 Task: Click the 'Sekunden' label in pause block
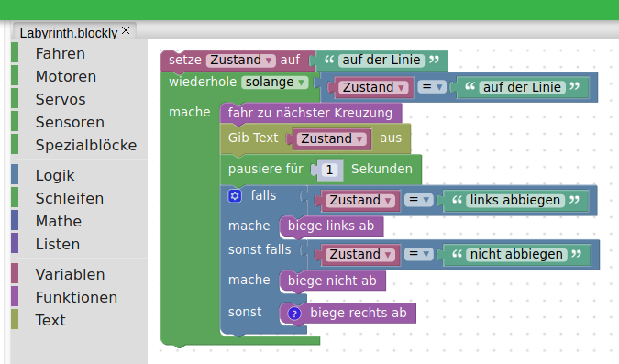click(x=381, y=169)
